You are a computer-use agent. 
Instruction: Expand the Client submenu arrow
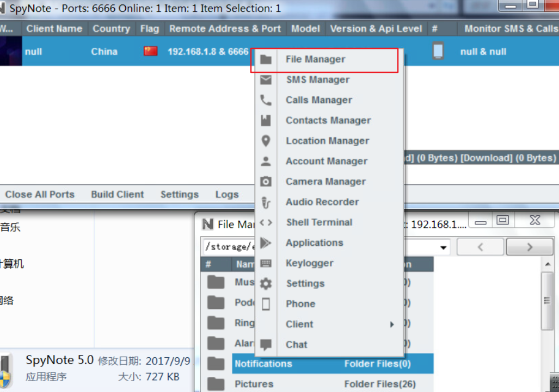(x=392, y=325)
